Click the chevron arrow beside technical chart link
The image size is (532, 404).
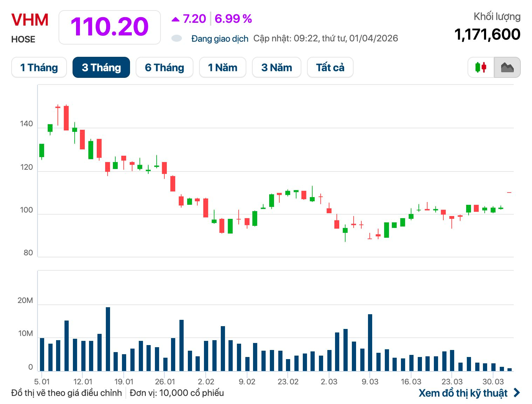coord(517,392)
